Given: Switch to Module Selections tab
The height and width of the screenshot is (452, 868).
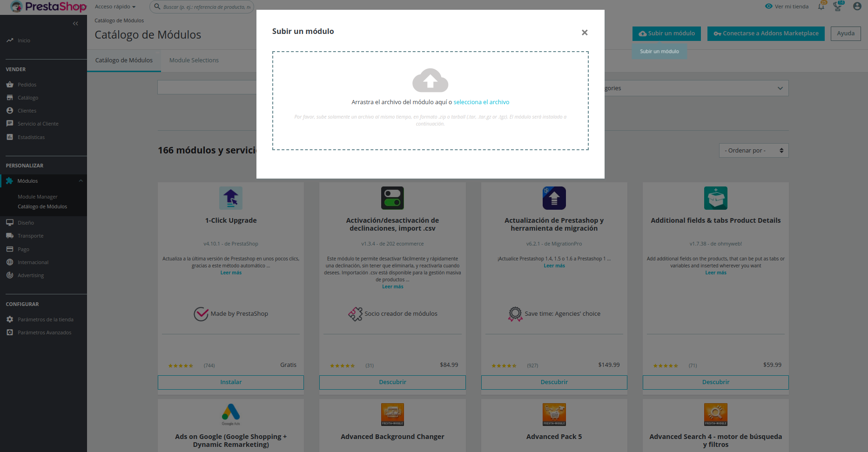Looking at the screenshot, I should [194, 60].
